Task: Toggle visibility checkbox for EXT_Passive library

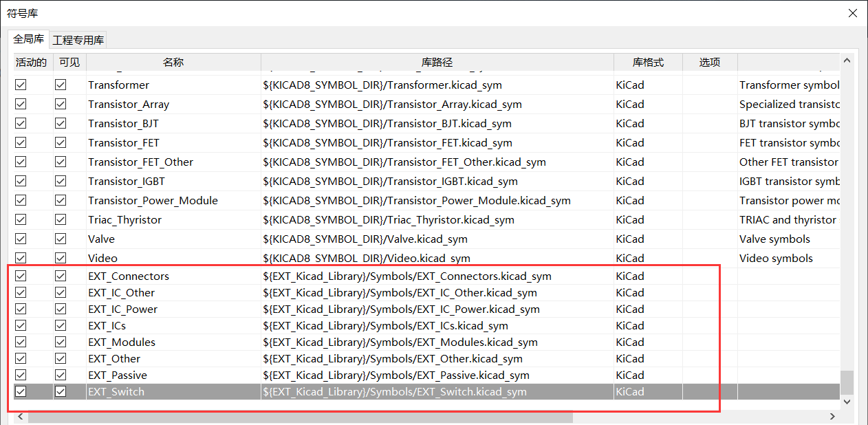Action: (61, 375)
